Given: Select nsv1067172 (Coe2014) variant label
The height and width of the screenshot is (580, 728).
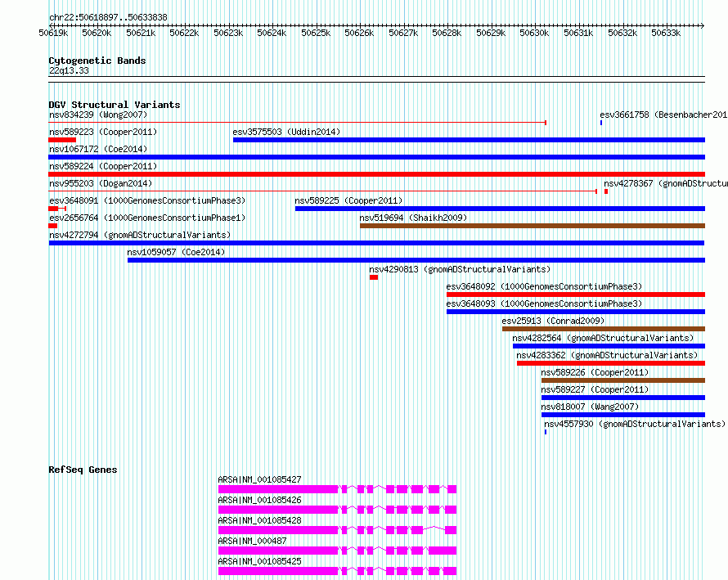Looking at the screenshot, I should pos(98,149).
